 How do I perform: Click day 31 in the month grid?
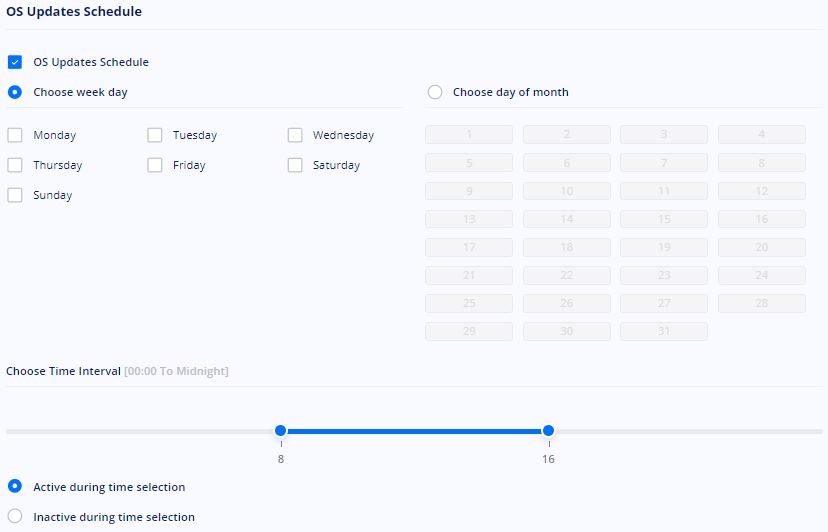pos(664,331)
